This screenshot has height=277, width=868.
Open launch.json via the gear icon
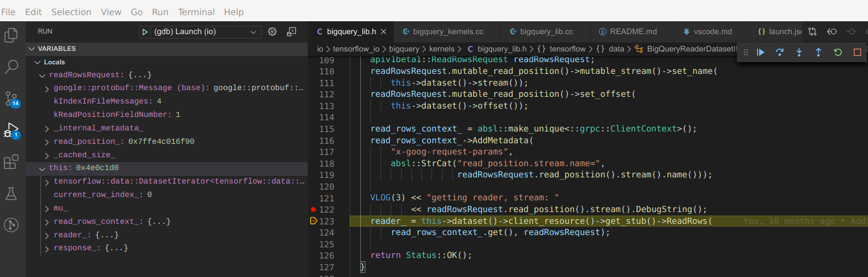pyautogui.click(x=272, y=32)
